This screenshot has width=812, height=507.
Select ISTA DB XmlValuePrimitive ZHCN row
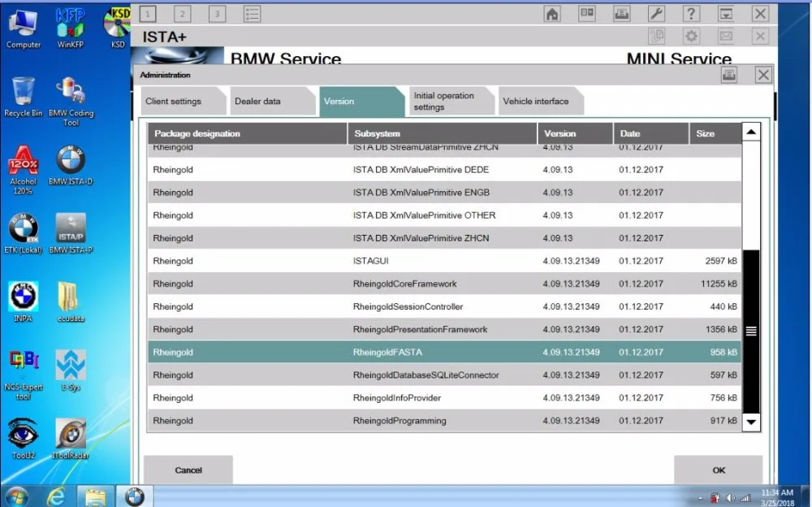point(444,238)
